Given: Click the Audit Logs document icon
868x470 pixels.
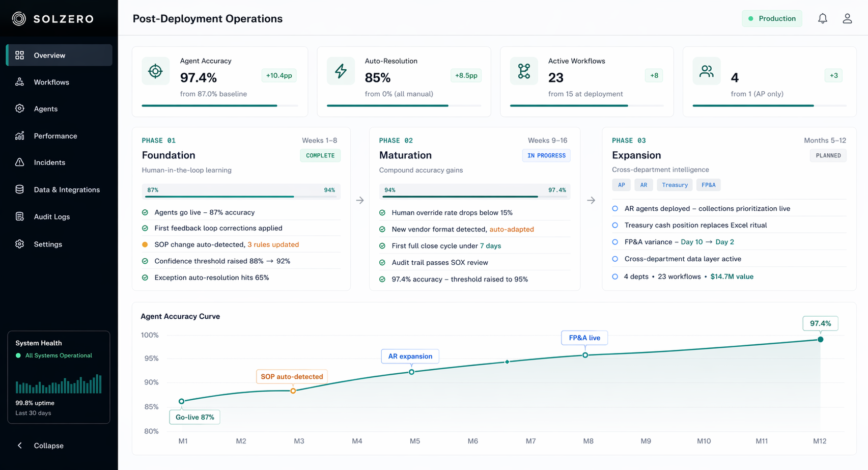Looking at the screenshot, I should 20,216.
